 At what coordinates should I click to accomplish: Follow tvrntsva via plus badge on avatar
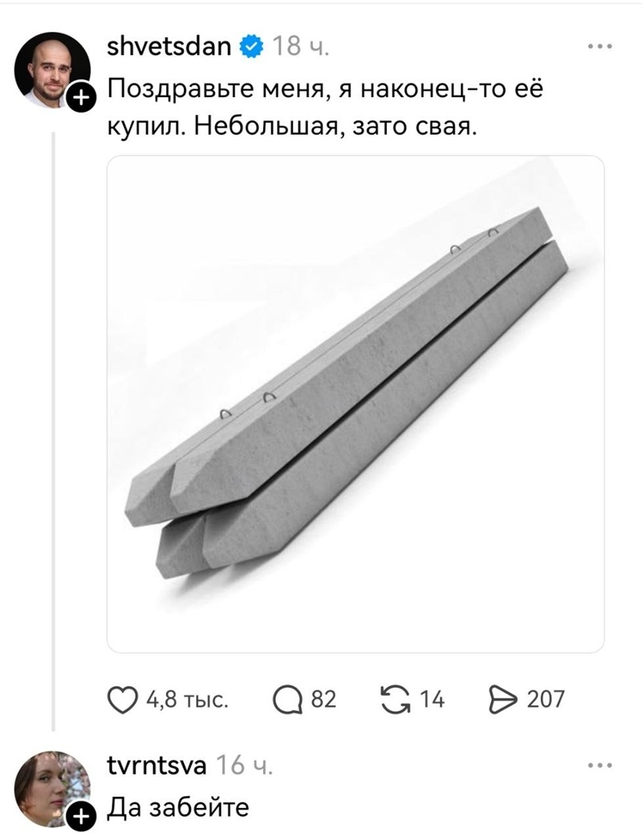(x=79, y=817)
